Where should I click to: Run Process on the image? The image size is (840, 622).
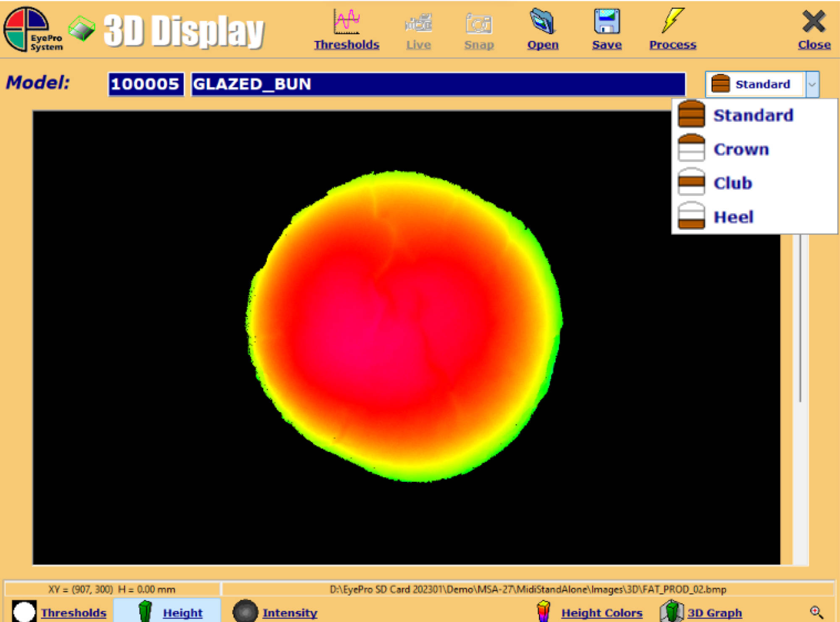pyautogui.click(x=672, y=25)
